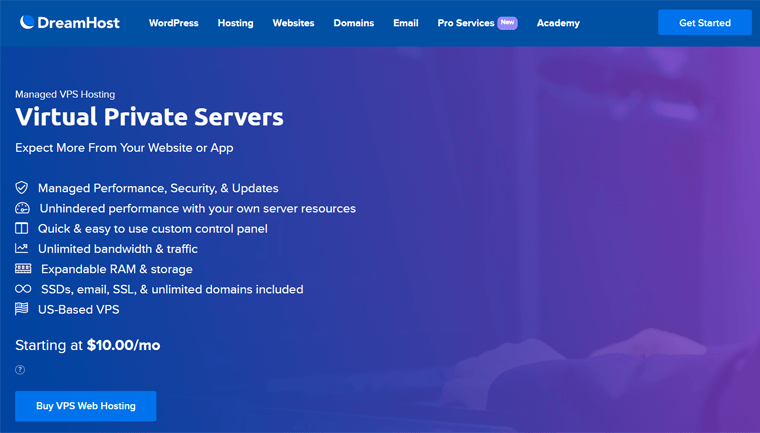This screenshot has width=760, height=433.
Task: Click the New badge beside Pro Services
Action: click(x=507, y=22)
